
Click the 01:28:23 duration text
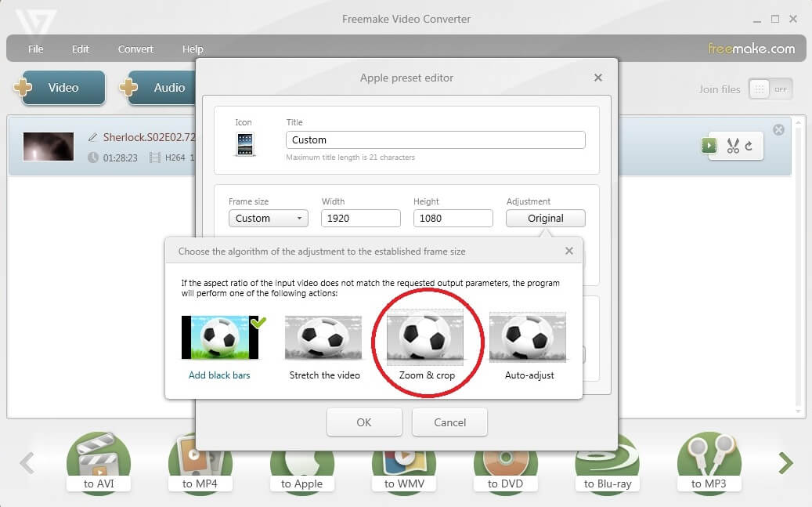pos(120,158)
